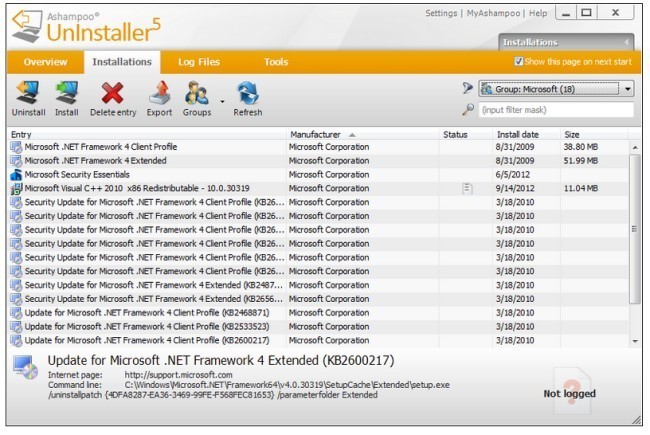Select Update for .NET Framework 4 Client Profile (KB2600217)
Viewport: 650px width, 435px height.
click(x=318, y=340)
